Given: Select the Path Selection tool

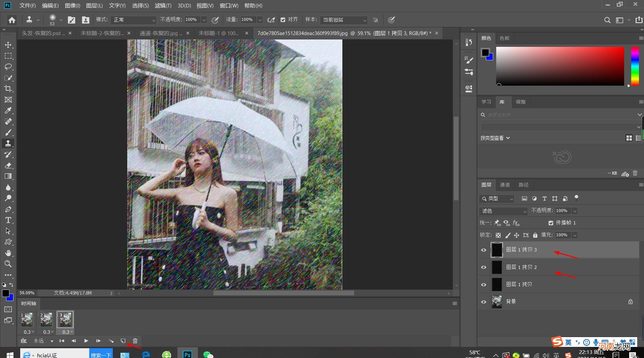Looking at the screenshot, I should (8, 231).
